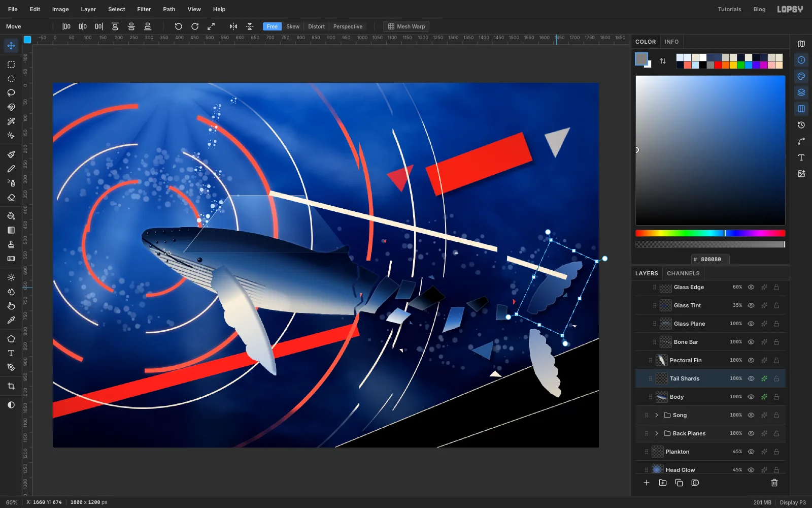Pick the Paint Bucket fill tool
Viewport: 812px width, 508px height.
[x=11, y=216]
